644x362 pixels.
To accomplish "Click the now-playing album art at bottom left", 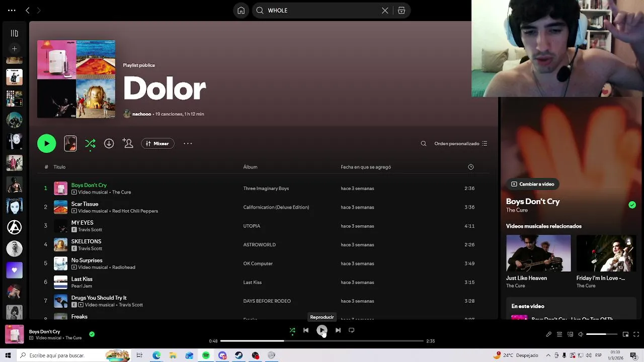I will pyautogui.click(x=15, y=334).
